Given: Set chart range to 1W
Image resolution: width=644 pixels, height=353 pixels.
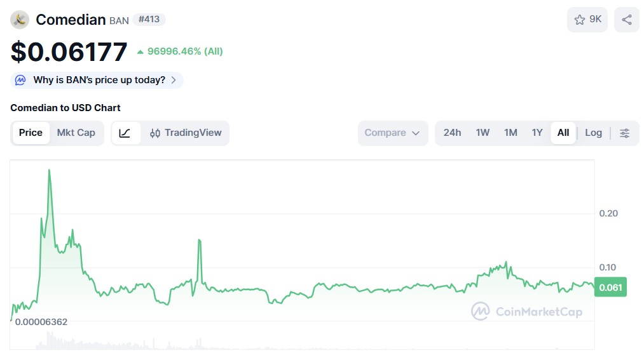Looking at the screenshot, I should click(483, 133).
